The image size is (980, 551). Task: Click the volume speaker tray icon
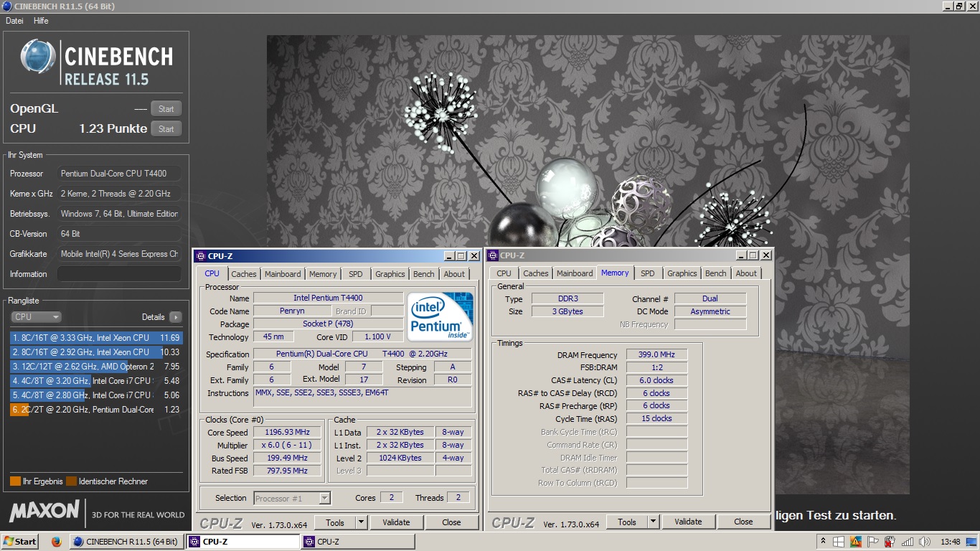[925, 542]
